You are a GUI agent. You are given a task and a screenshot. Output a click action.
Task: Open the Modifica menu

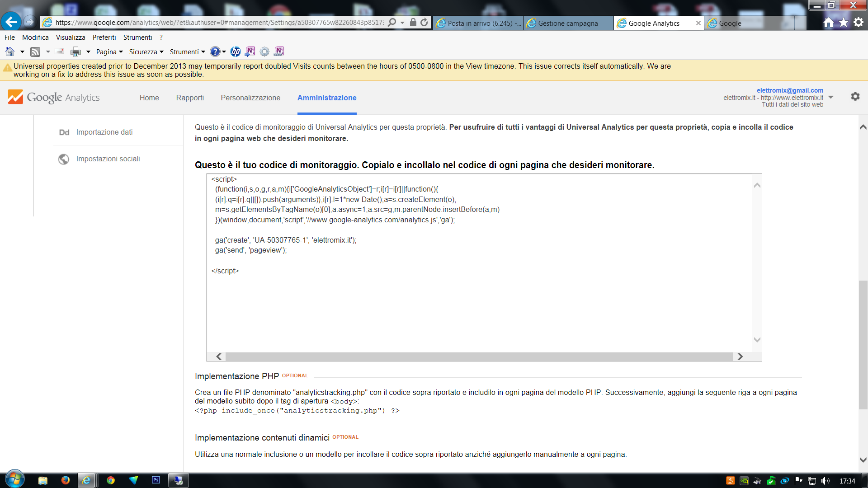pyautogui.click(x=35, y=38)
